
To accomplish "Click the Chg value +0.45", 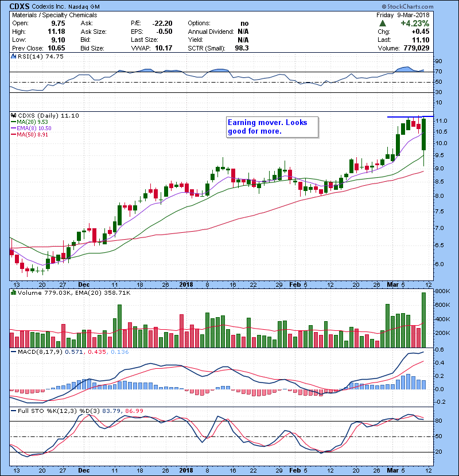I will pos(421,32).
